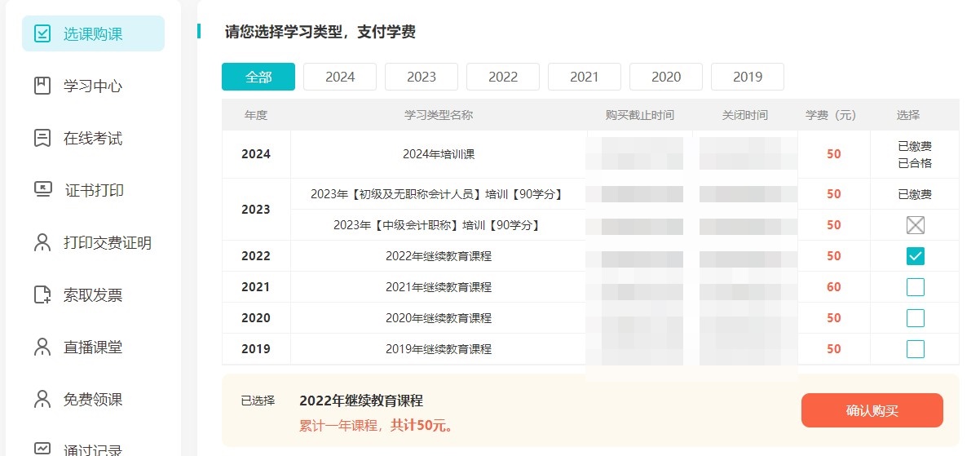Click 已缴费 已合格 status for 2024
980x456 pixels.
(915, 154)
